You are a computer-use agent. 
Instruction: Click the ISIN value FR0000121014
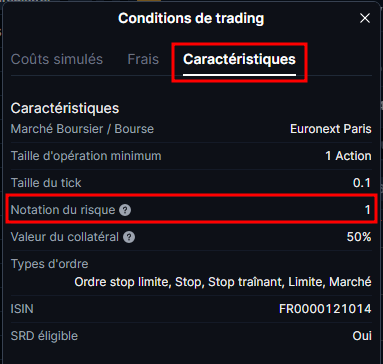325,309
